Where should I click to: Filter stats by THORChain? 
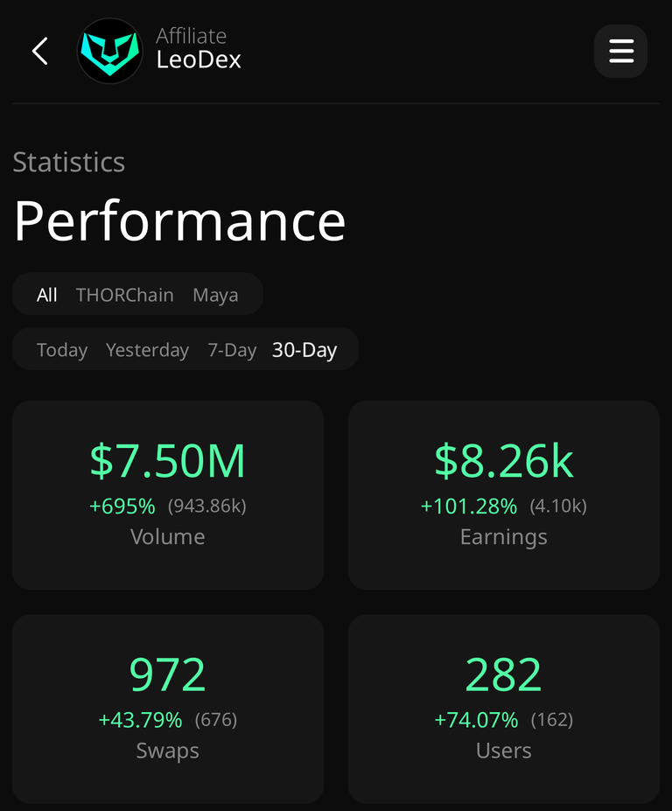[124, 295]
